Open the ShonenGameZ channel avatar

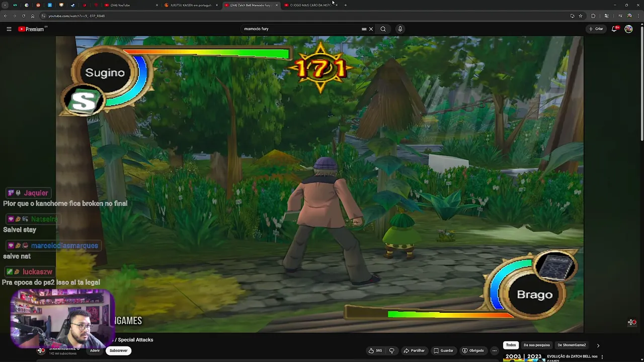point(42,350)
